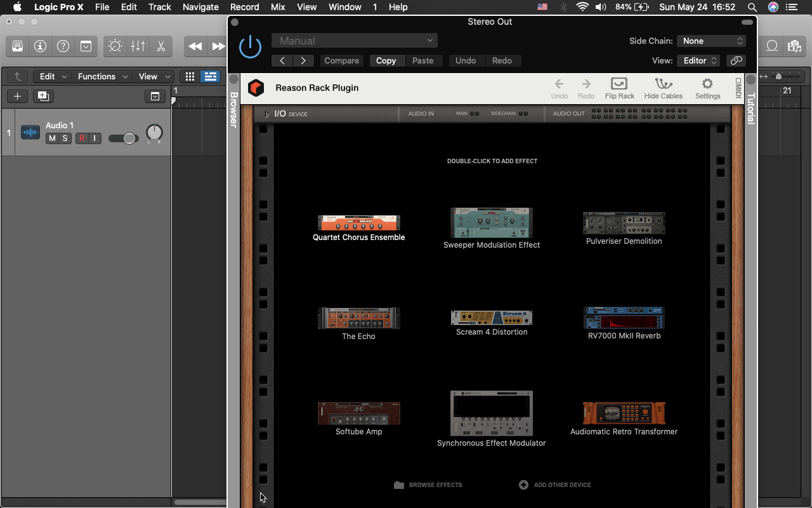Image resolution: width=812 pixels, height=508 pixels.
Task: Select Pulveriser Demolition device
Action: point(624,229)
